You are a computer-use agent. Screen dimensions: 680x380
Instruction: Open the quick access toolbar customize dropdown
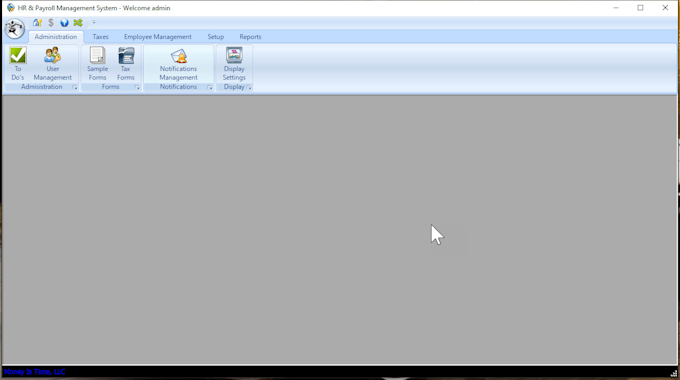coord(94,23)
